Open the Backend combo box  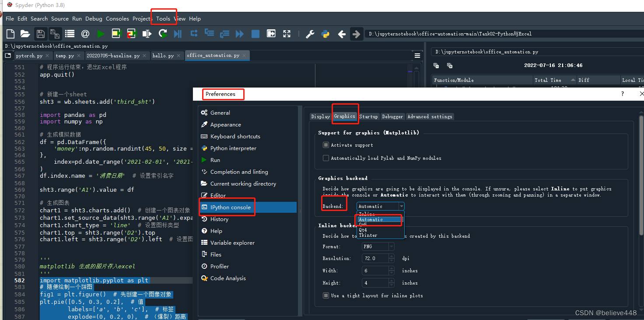coord(381,206)
